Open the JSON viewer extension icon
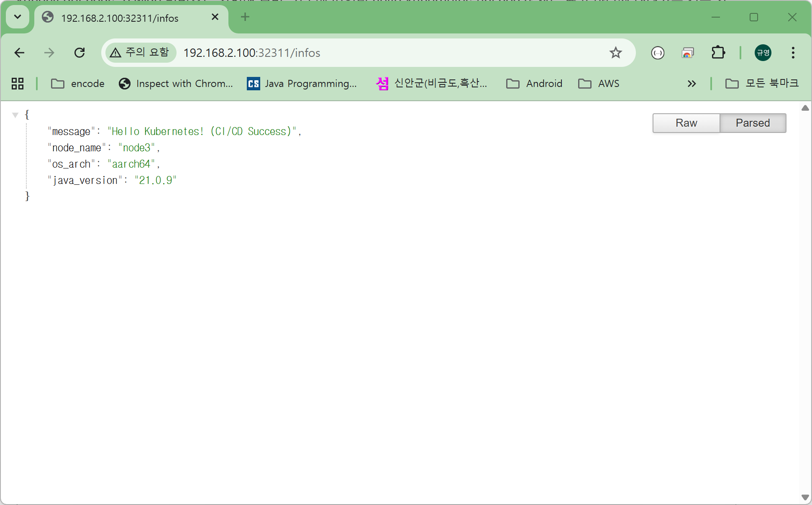 (658, 53)
